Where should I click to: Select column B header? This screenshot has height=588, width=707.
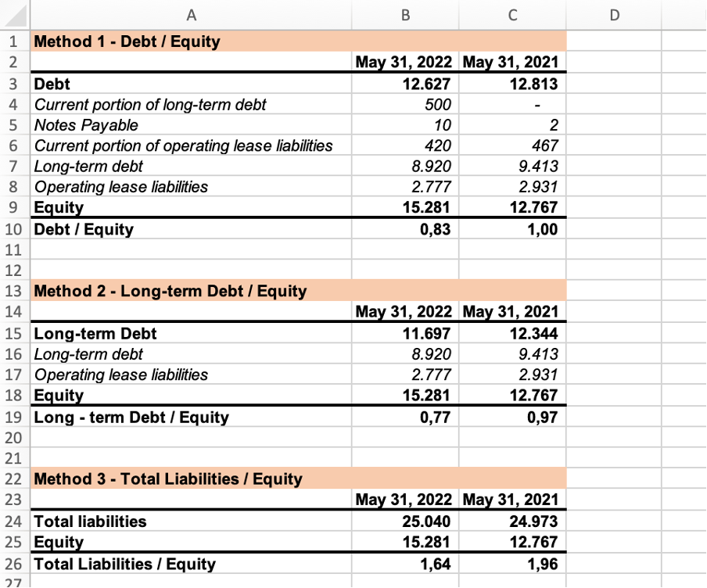tap(405, 14)
